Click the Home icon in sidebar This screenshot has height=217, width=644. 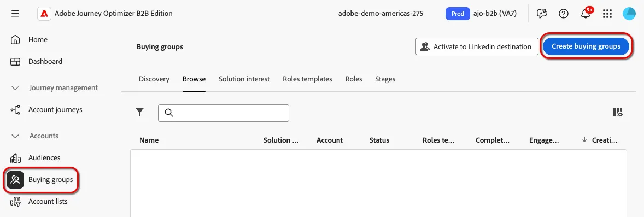coord(15,40)
